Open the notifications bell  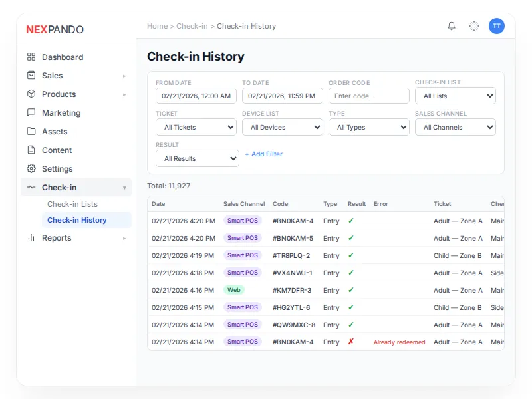(x=452, y=26)
